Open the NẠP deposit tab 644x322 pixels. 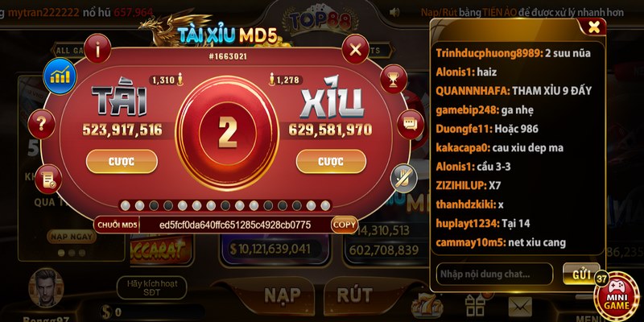pos(283,295)
